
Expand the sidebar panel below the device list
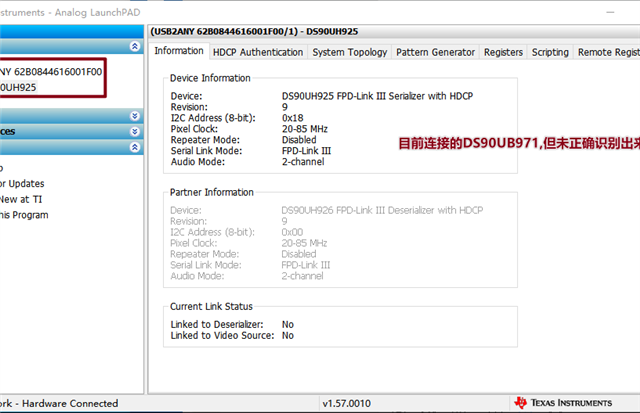tap(135, 116)
